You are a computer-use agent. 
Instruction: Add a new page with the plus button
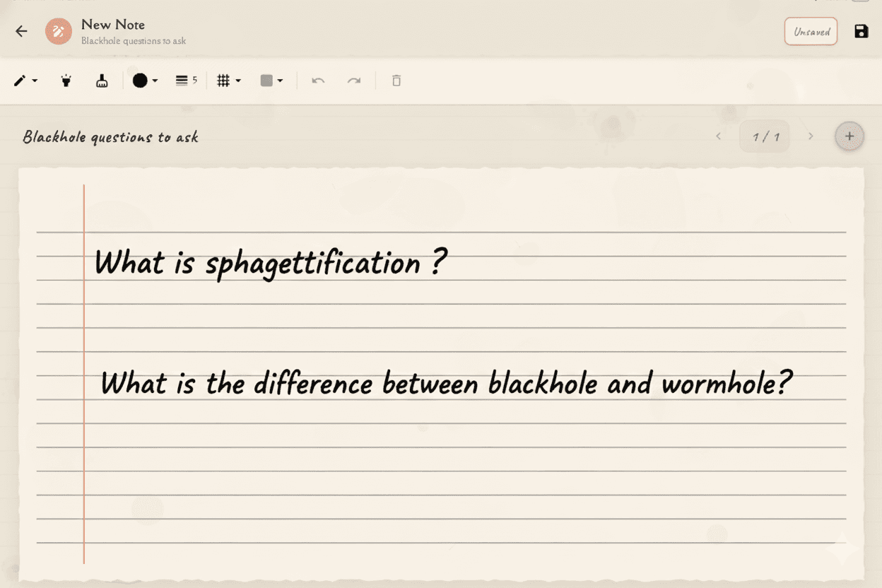pyautogui.click(x=849, y=136)
